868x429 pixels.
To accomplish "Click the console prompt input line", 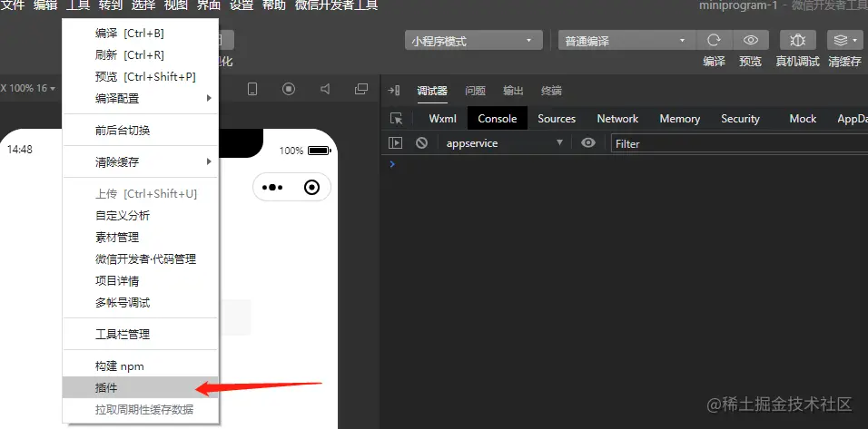I will [x=625, y=164].
